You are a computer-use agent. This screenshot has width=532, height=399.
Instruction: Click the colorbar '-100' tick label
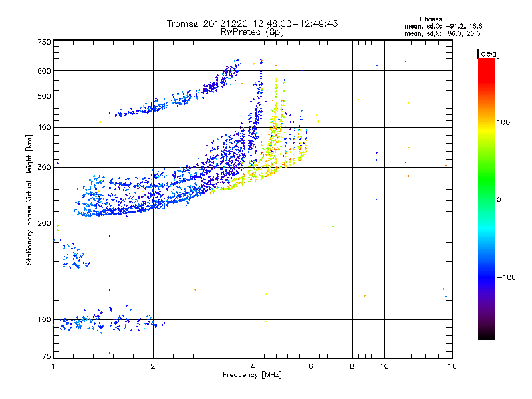[506, 277]
